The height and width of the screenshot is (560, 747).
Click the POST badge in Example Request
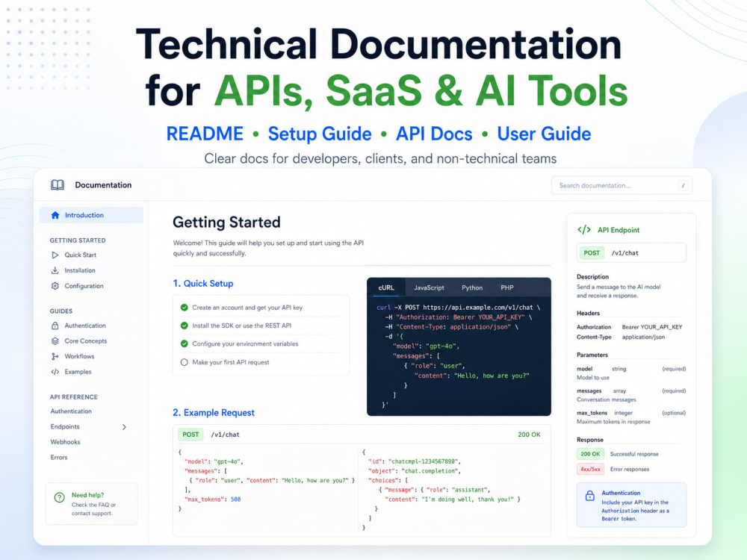[190, 435]
